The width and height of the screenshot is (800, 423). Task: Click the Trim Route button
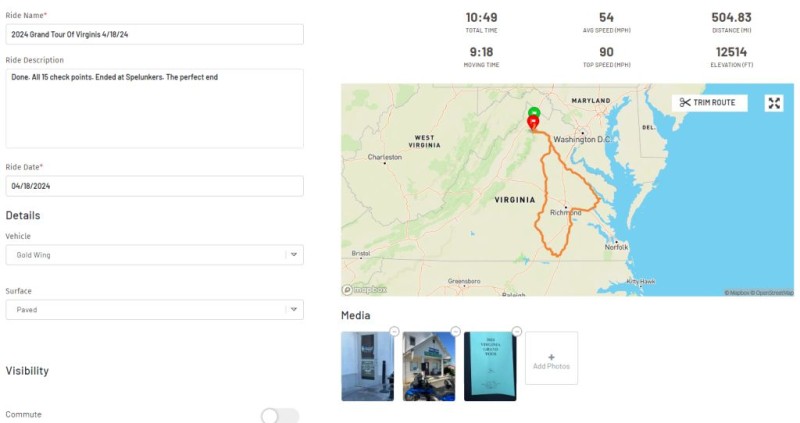click(709, 103)
